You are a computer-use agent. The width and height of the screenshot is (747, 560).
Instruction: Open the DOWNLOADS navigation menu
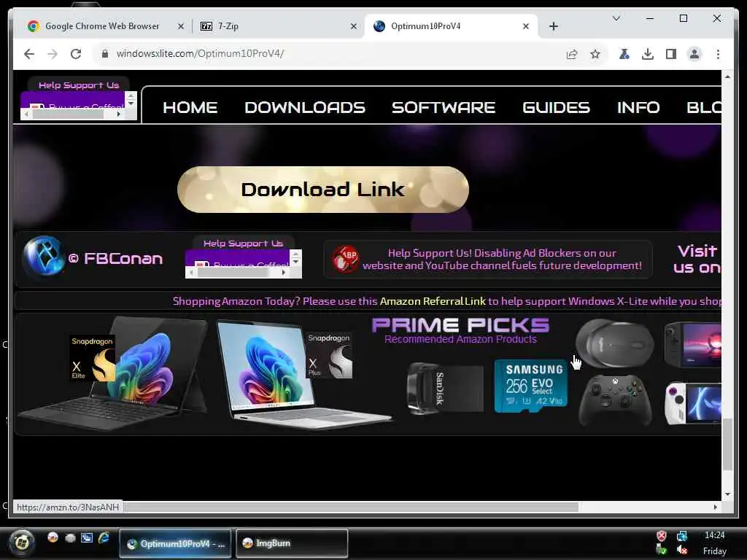coord(305,108)
